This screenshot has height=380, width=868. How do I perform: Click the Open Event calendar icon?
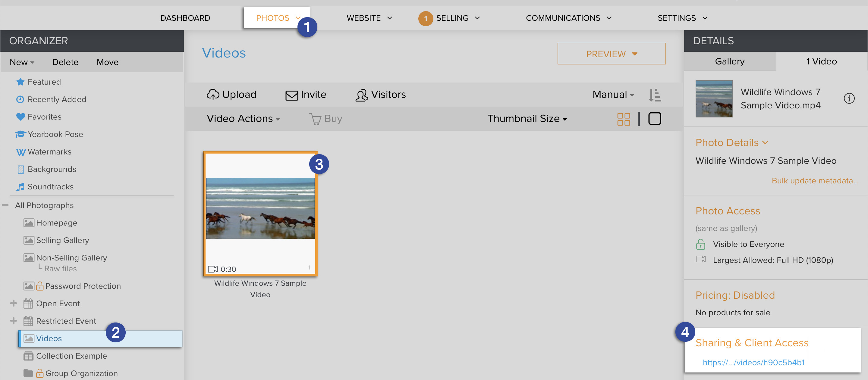click(28, 304)
